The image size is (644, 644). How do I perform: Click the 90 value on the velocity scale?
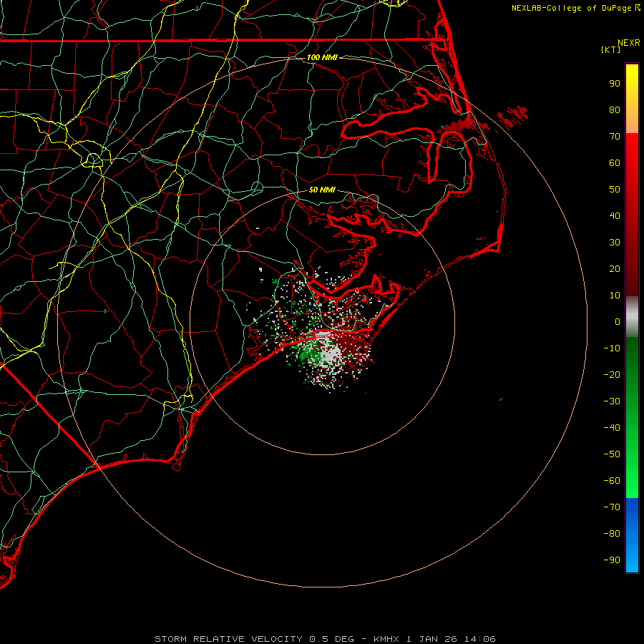615,84
